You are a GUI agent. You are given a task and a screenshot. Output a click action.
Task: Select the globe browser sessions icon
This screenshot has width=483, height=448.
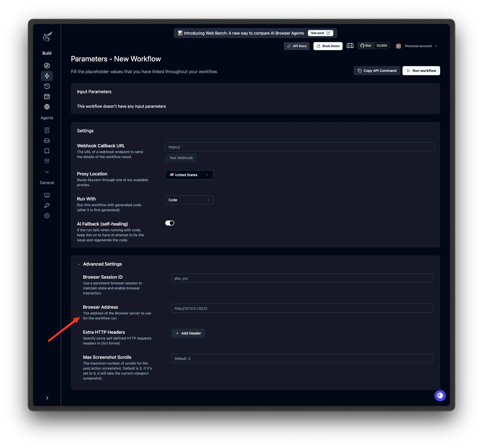(47, 107)
